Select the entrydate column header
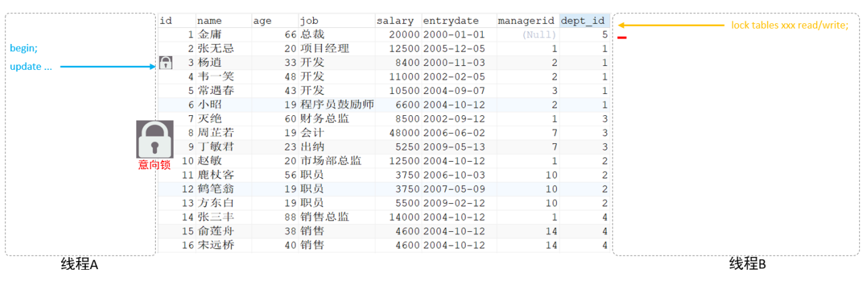Viewport: 868px width, 307px height. click(x=450, y=21)
